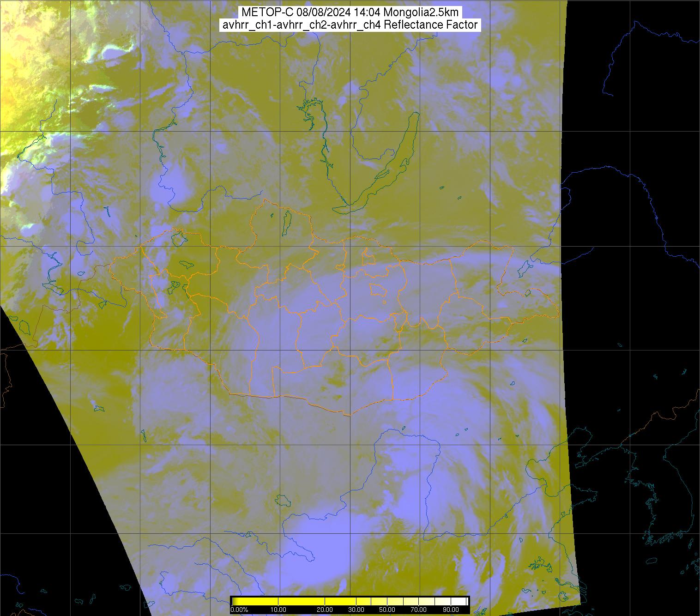Click the 20.00 label on color scale
Image resolution: width=700 pixels, height=616 pixels.
[x=325, y=610]
